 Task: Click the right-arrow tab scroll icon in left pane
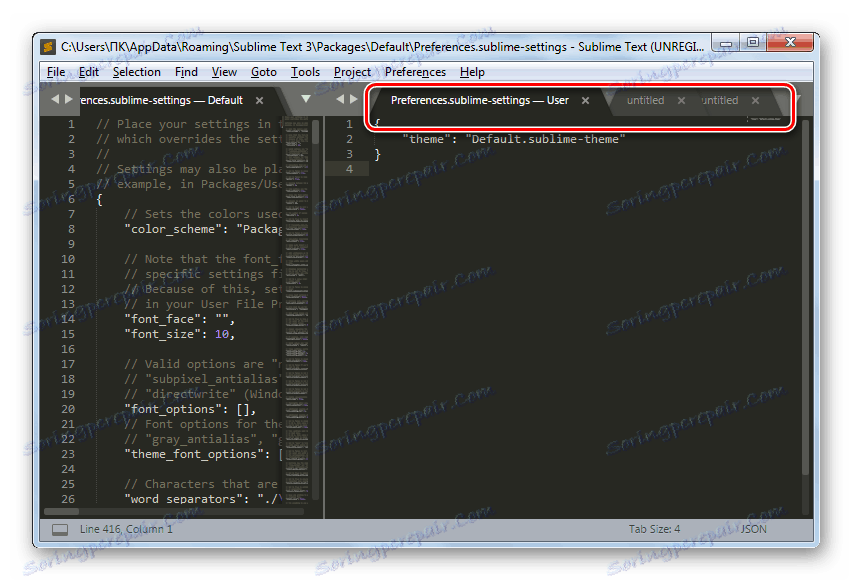[x=68, y=99]
